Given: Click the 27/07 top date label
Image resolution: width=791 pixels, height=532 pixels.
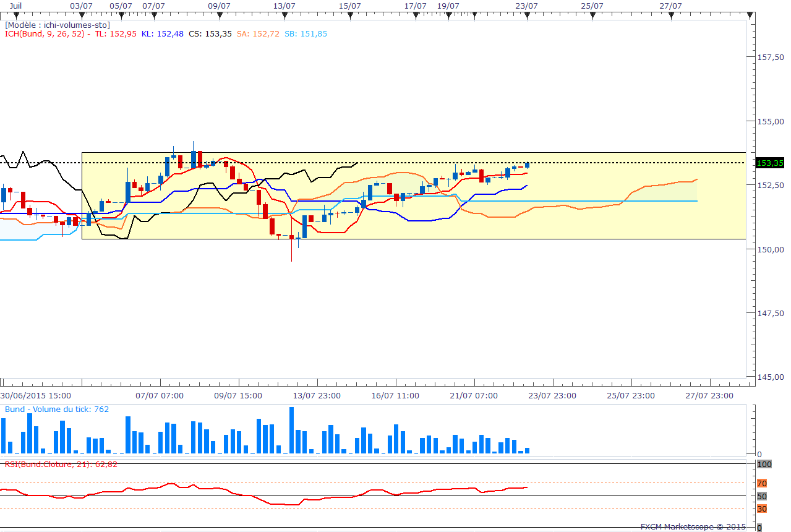Looking at the screenshot, I should (x=671, y=6).
